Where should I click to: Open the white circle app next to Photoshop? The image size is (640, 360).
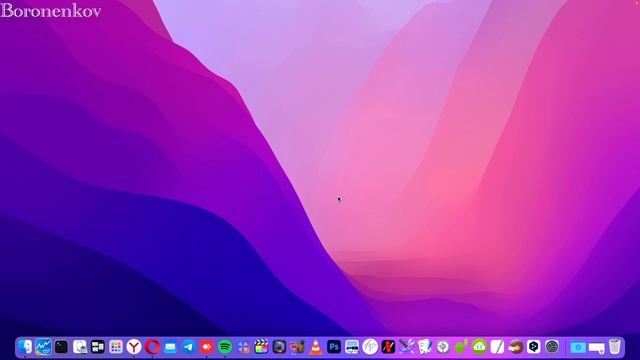tap(370, 347)
